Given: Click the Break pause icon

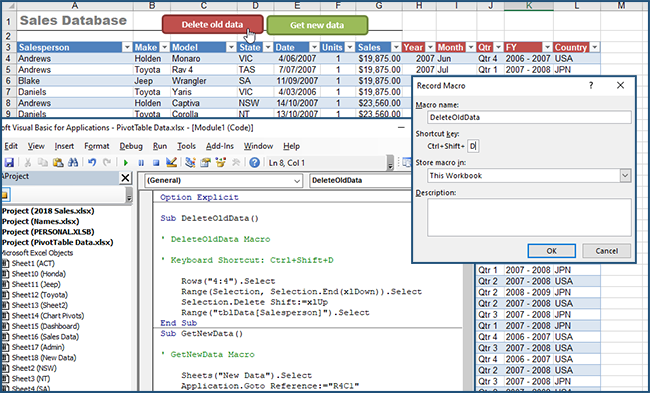Looking at the screenshot, I should 141,163.
